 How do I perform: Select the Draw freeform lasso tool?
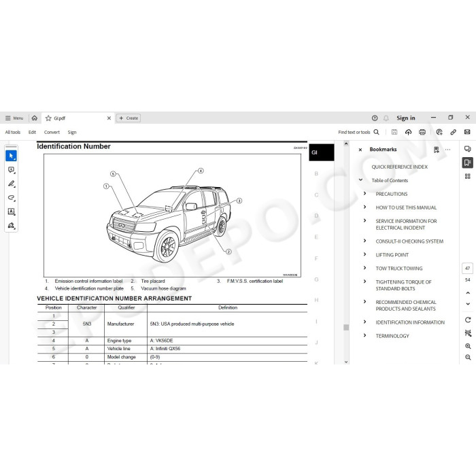(x=12, y=198)
